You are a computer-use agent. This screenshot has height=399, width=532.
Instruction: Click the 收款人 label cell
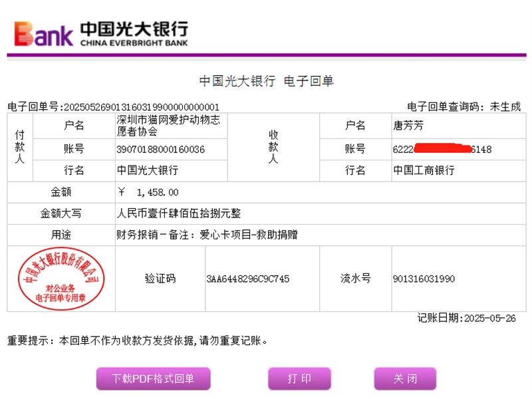273,147
